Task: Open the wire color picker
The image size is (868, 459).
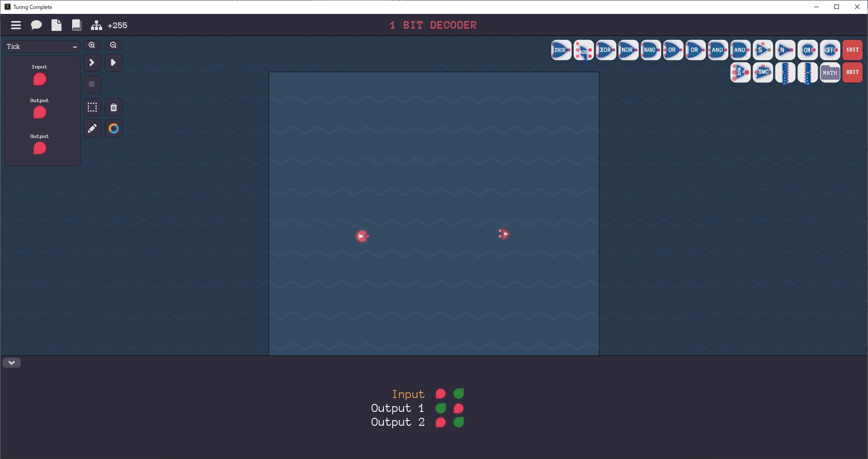Action: 113,128
